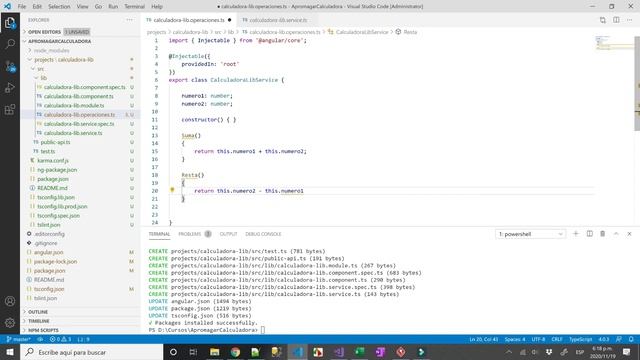Expand the Outline section
640x360 pixels.
click(x=81, y=312)
